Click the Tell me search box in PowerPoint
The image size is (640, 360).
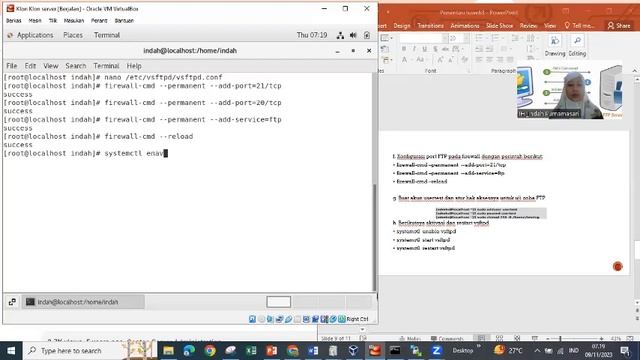pyautogui.click(x=579, y=26)
